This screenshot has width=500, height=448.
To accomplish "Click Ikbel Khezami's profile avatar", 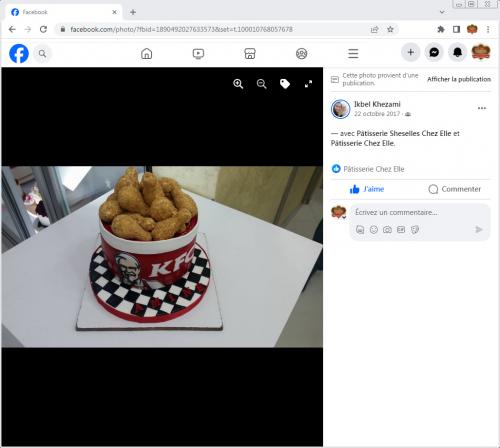I will pos(340,109).
